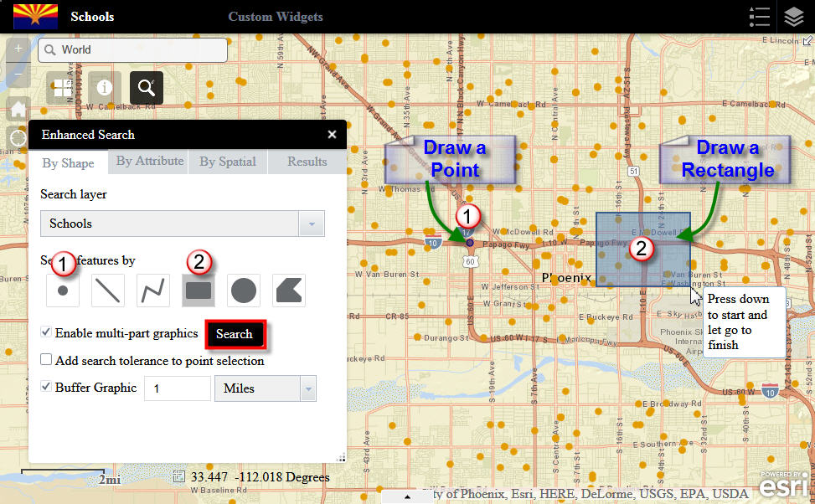This screenshot has width=815, height=504.
Task: Select the line draw tool
Action: (107, 291)
